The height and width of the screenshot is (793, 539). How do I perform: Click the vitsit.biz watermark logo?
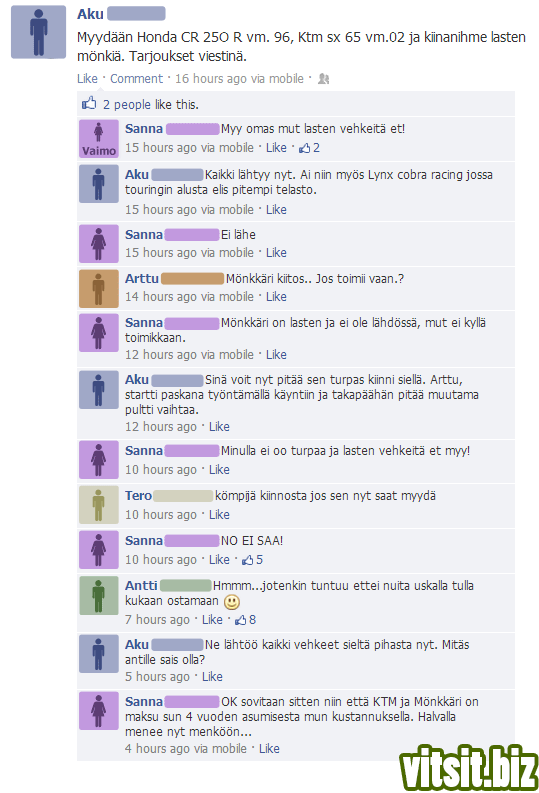468,767
